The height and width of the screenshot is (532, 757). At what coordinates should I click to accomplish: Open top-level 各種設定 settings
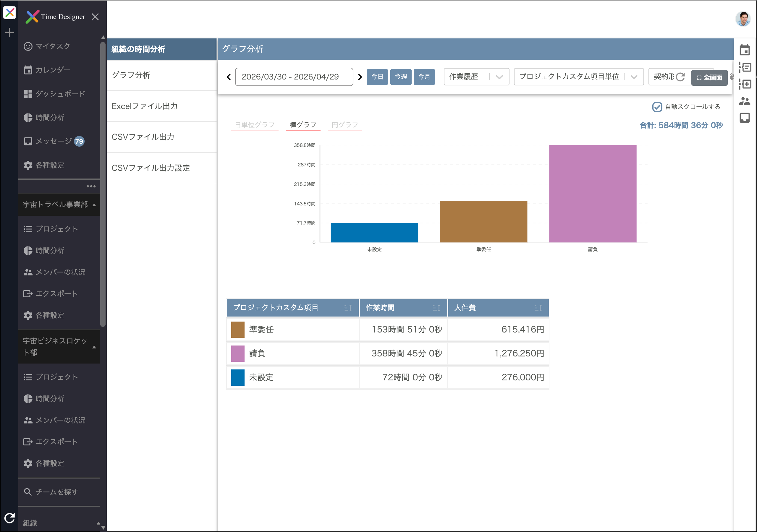59,165
